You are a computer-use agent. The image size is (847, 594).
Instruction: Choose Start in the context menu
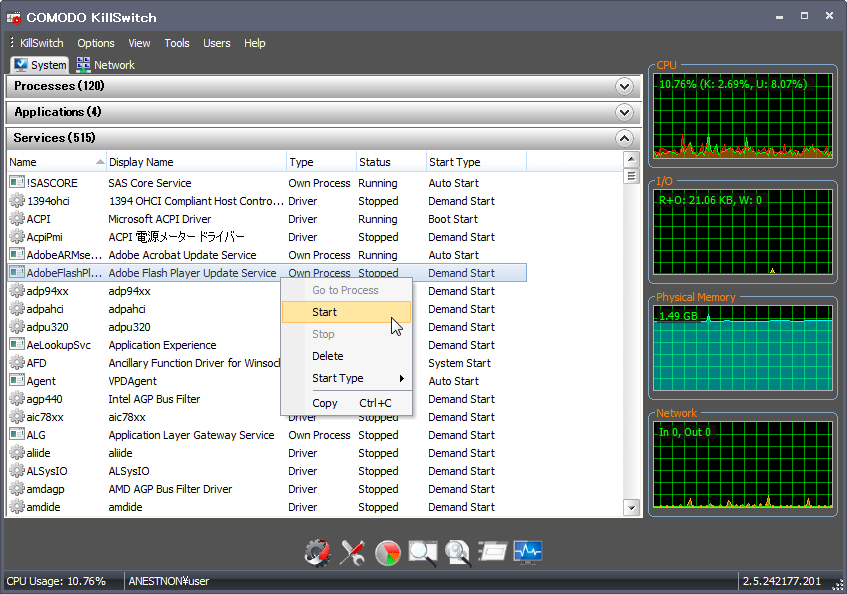tap(346, 312)
